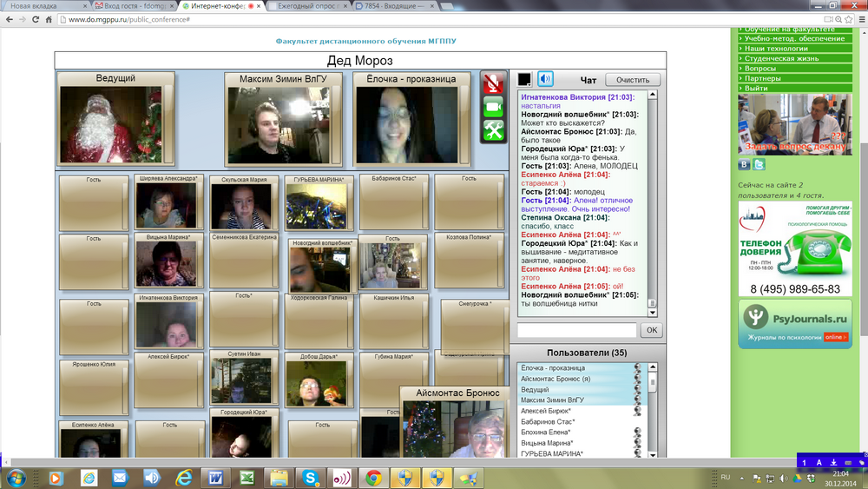The image size is (868, 489).
Task: Click the users list scroll down arrow
Action: (652, 454)
